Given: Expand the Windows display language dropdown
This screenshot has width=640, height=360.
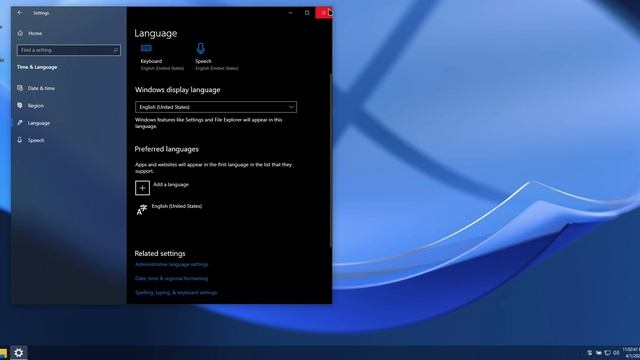Looking at the screenshot, I should 216,107.
